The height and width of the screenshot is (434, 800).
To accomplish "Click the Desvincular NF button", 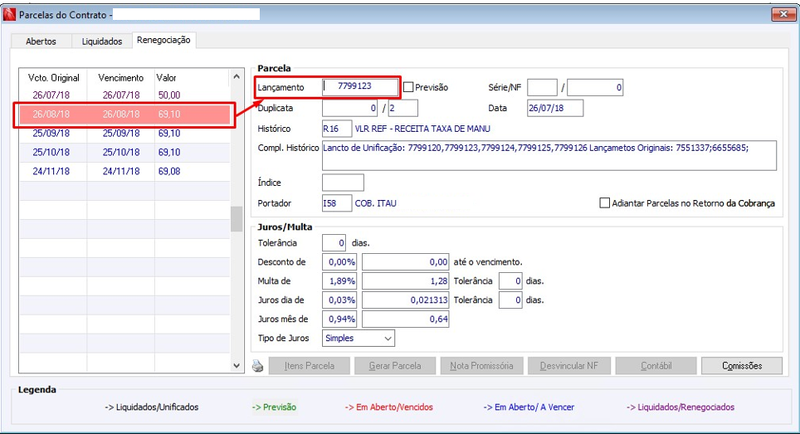I will (569, 366).
